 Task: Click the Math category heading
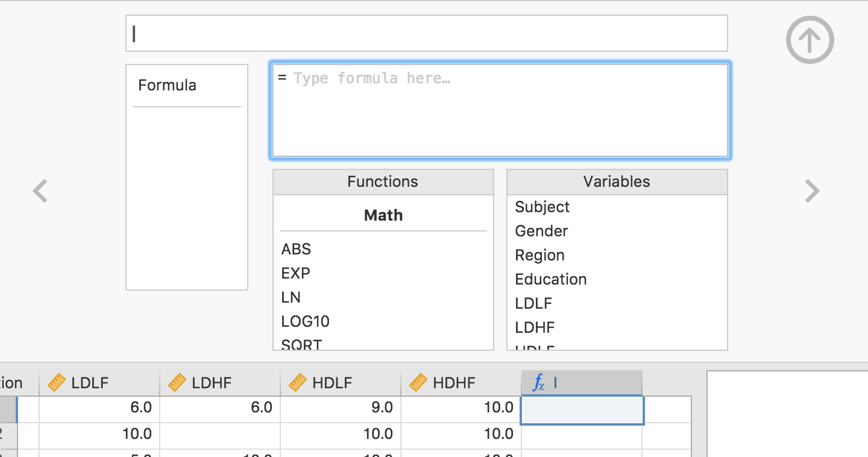click(x=383, y=215)
